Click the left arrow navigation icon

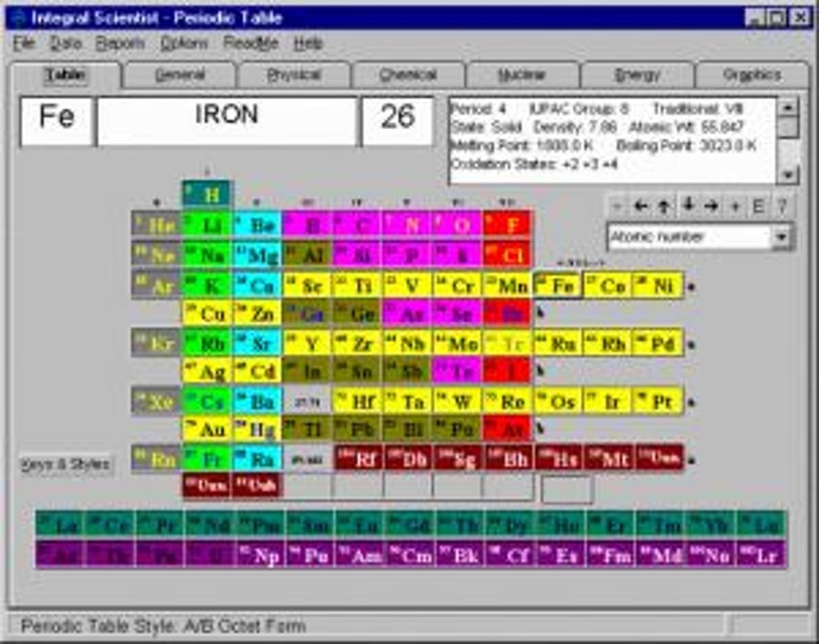pyautogui.click(x=640, y=205)
